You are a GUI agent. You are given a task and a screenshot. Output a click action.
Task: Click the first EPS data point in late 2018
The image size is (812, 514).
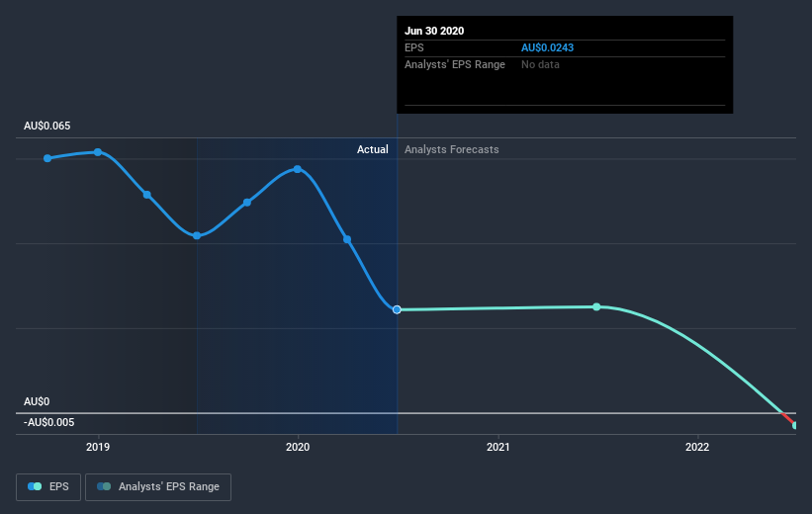coord(47,158)
